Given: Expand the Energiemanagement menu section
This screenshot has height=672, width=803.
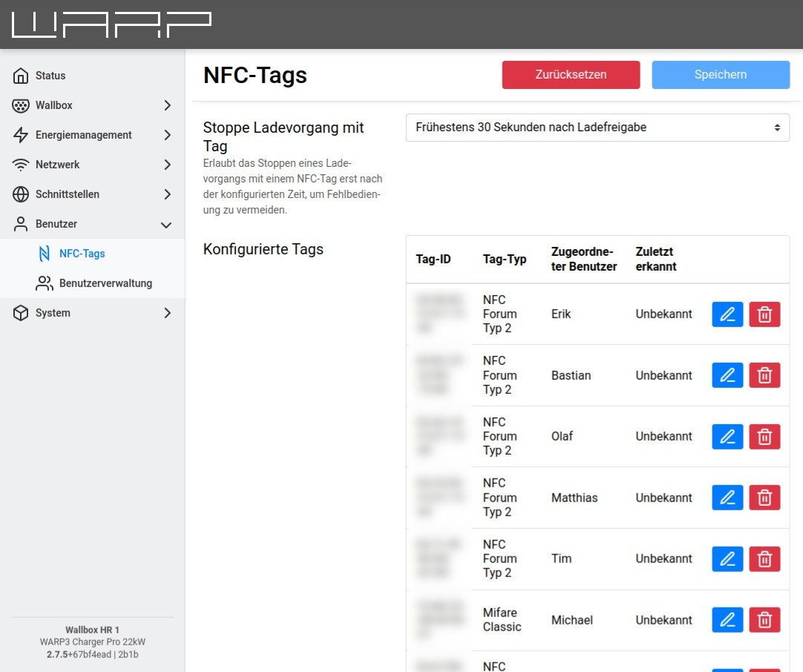Looking at the screenshot, I should (92, 135).
